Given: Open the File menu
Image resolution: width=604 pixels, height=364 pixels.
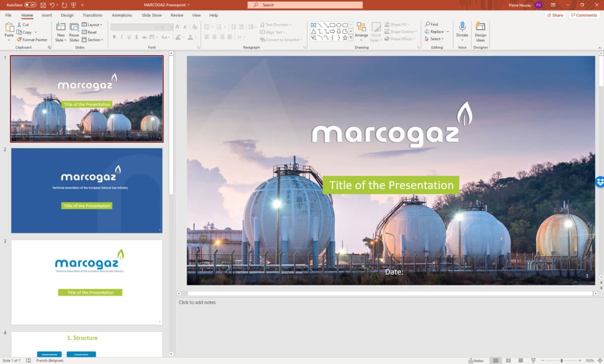Looking at the screenshot, I should tap(8, 15).
